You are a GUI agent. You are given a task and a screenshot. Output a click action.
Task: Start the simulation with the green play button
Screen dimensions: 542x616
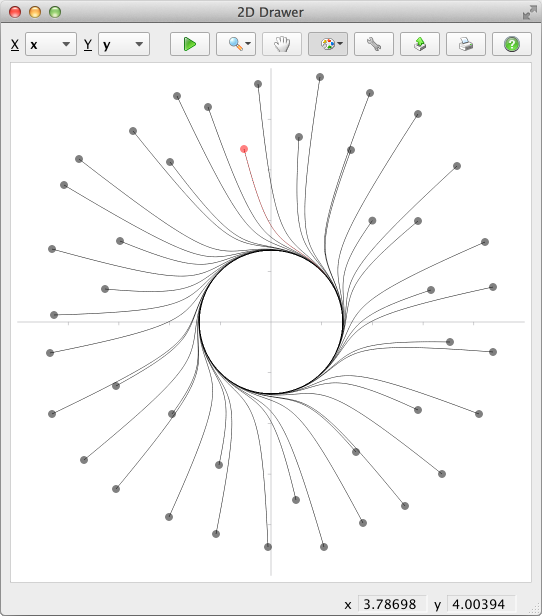pyautogui.click(x=190, y=44)
